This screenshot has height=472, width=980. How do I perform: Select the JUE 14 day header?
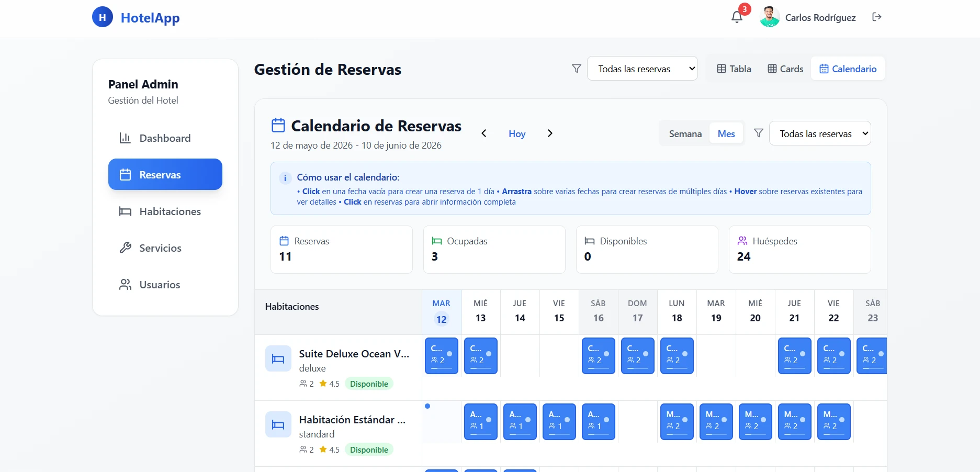520,312
